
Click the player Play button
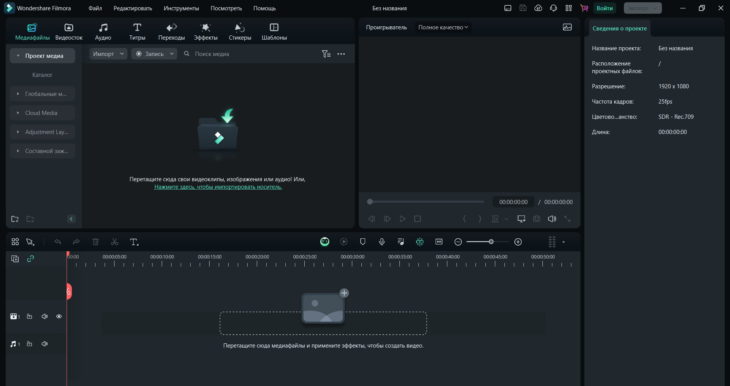click(403, 219)
